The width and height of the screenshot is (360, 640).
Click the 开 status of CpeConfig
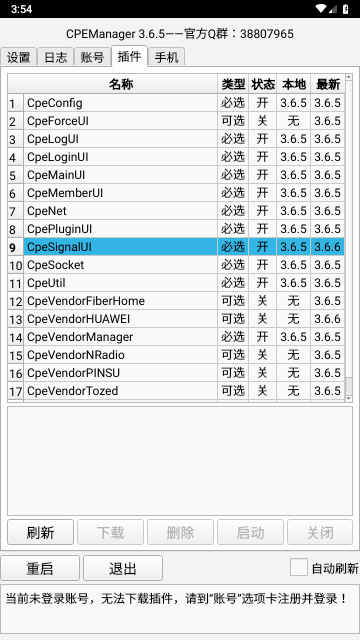(262, 103)
